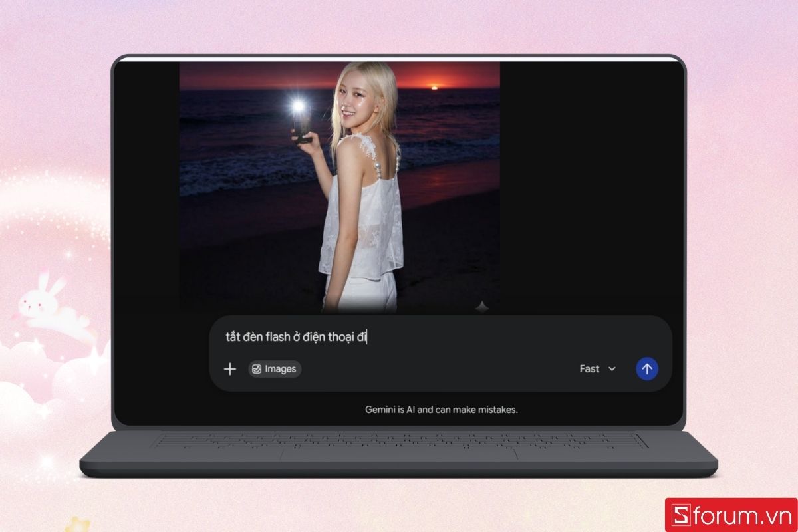798x532 pixels.
Task: Select the Images tool chip
Action: 275,369
